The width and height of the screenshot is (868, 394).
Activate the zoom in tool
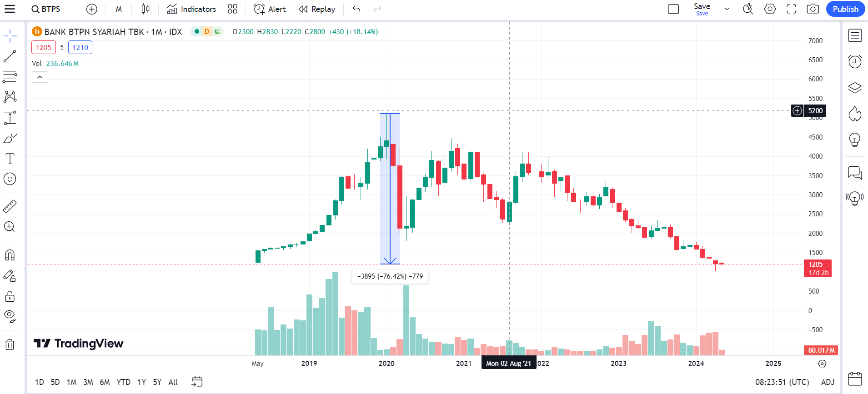10,227
